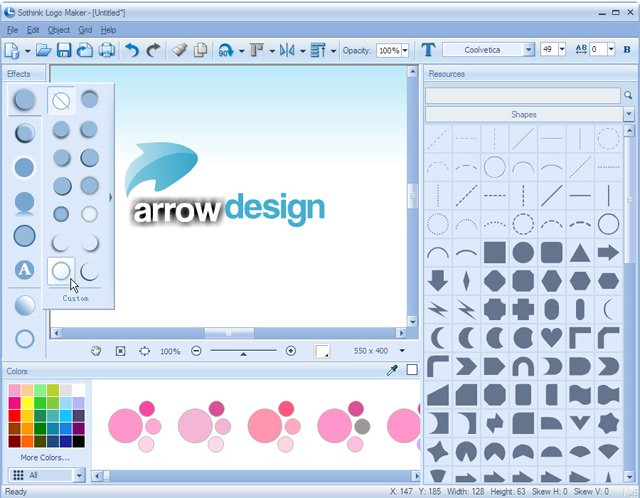The height and width of the screenshot is (498, 640).
Task: Select the no-effect crossed circle option
Action: pyautogui.click(x=61, y=100)
